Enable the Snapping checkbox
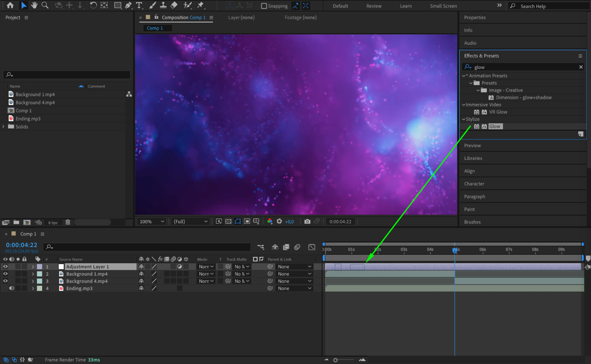Image resolution: width=591 pixels, height=364 pixels. coord(264,6)
